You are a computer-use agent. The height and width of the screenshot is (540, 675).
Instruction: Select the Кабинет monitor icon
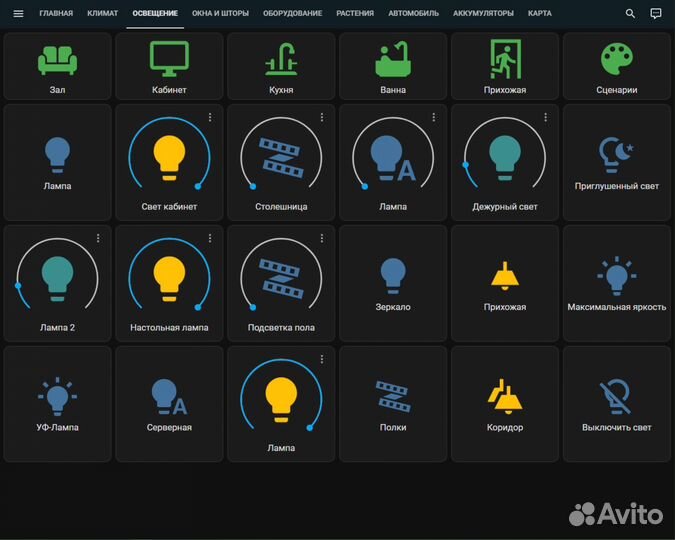(x=169, y=60)
